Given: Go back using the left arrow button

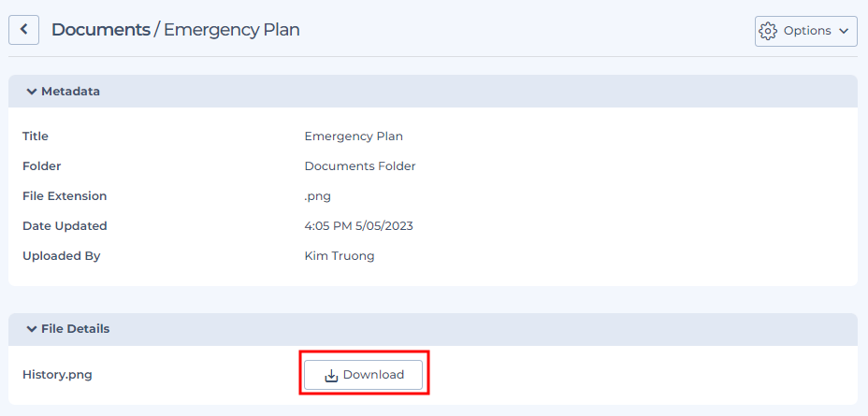Looking at the screenshot, I should coord(23,30).
